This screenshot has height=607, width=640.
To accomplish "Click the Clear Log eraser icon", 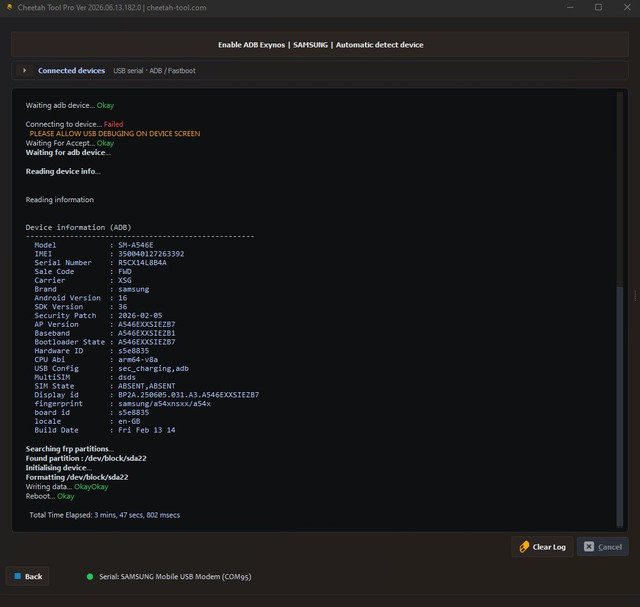I will 524,547.
